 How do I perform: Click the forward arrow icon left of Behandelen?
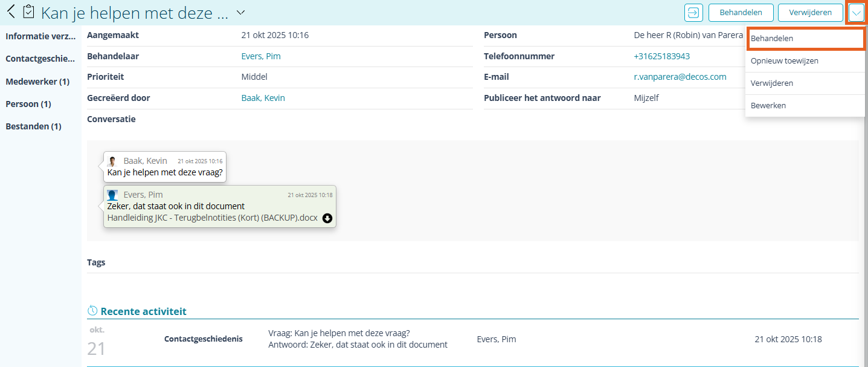693,12
